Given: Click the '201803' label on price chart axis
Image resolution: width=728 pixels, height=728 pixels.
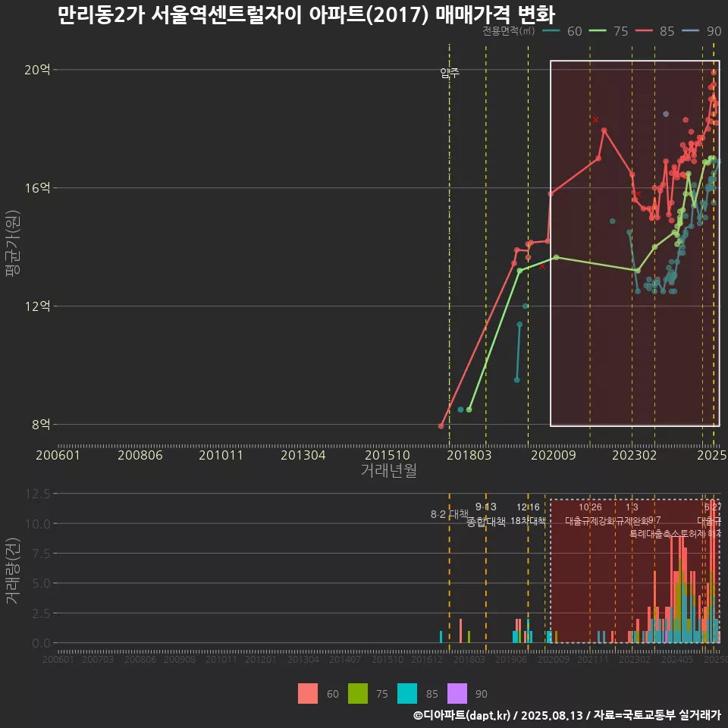Looking at the screenshot, I should pos(469,455).
